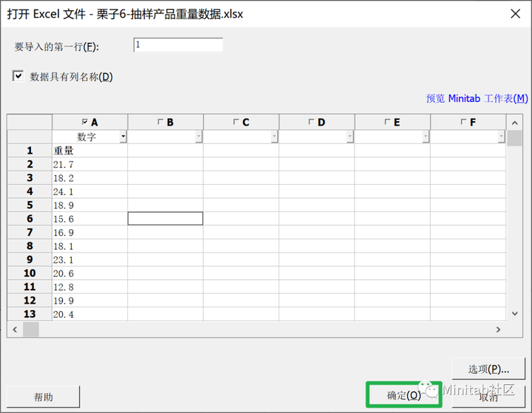Uncheck column A import checkbox
This screenshot has height=413, width=532.
pyautogui.click(x=85, y=121)
